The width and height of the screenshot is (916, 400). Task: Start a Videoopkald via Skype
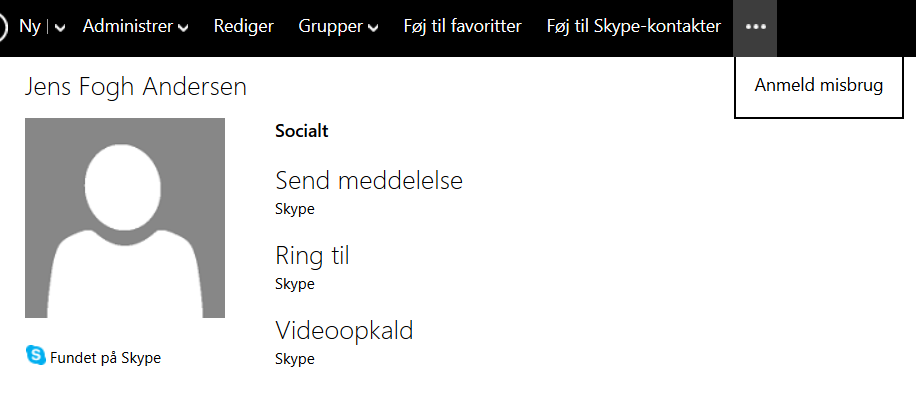pos(344,331)
